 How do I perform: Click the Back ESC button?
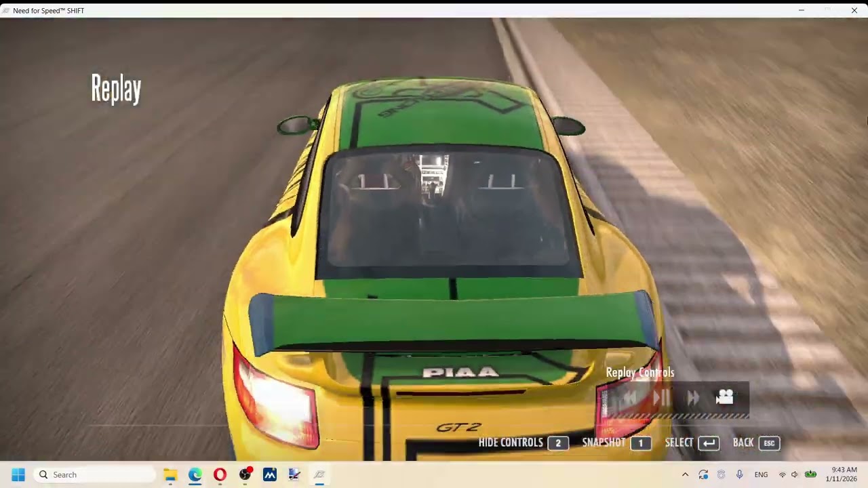coord(756,443)
